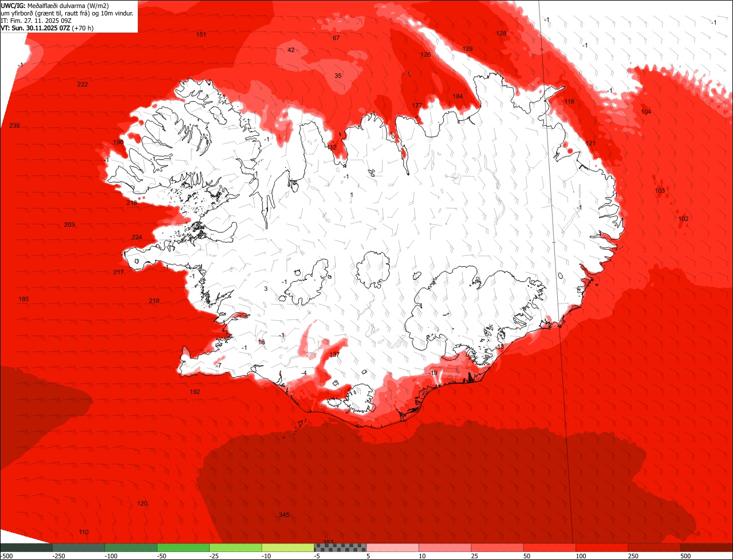Click the title line 'UWC/IG: Meðalflæði dulvarma (W/m2)'
Viewport: 733px width, 560px height.
click(x=55, y=5)
